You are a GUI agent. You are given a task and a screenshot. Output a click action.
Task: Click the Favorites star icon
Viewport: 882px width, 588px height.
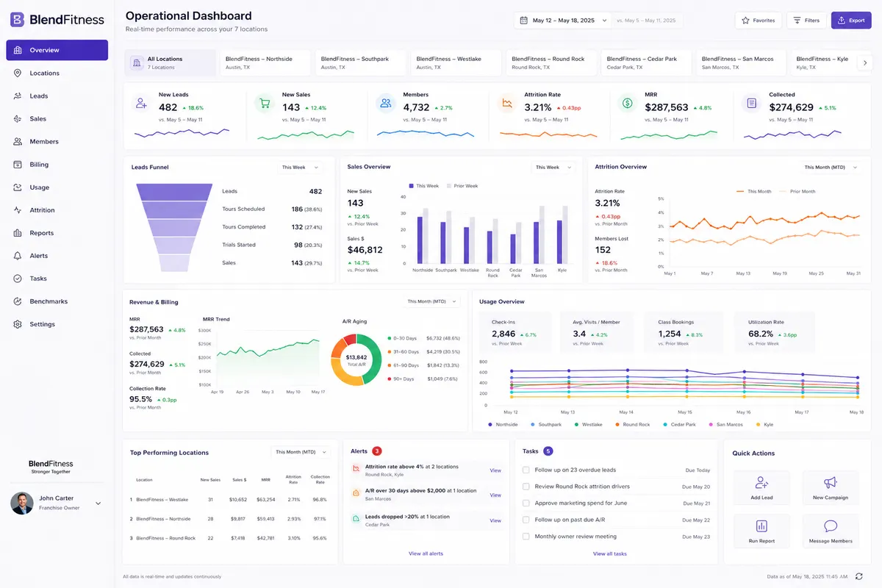pyautogui.click(x=745, y=21)
